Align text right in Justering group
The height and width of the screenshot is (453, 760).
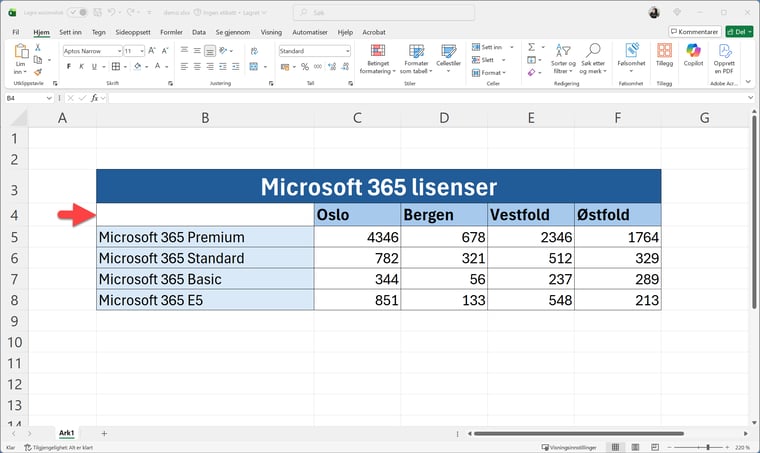click(x=210, y=66)
